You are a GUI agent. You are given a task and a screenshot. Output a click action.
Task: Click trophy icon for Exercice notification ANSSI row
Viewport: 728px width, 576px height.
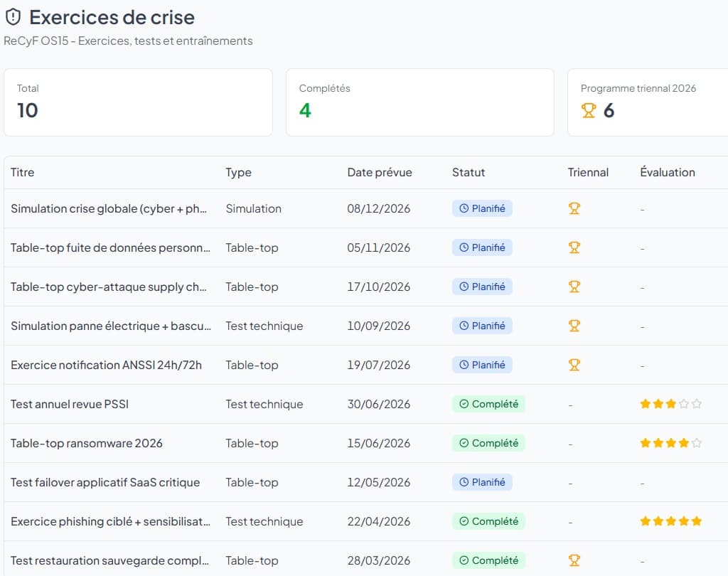(x=574, y=365)
